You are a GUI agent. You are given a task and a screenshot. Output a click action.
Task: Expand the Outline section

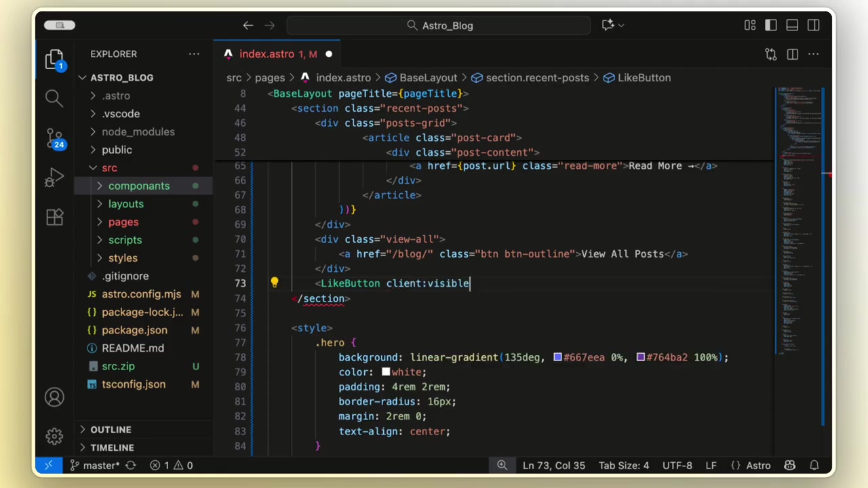[111, 429]
